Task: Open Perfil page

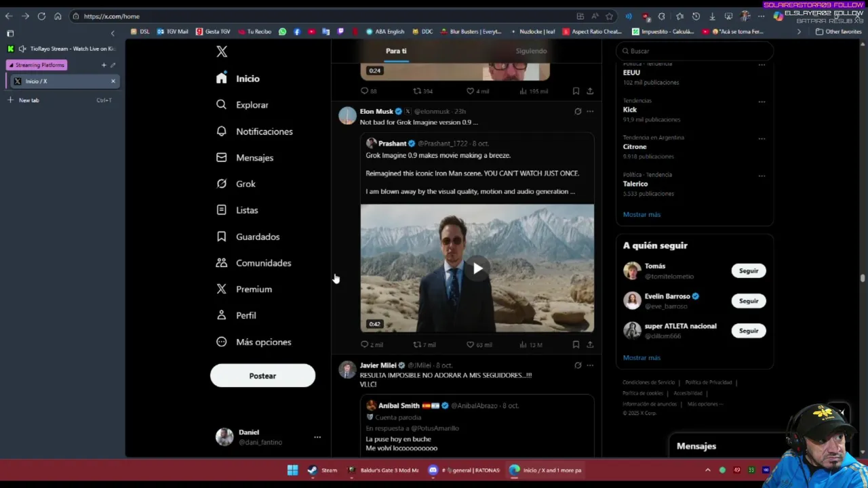Action: (x=236, y=315)
